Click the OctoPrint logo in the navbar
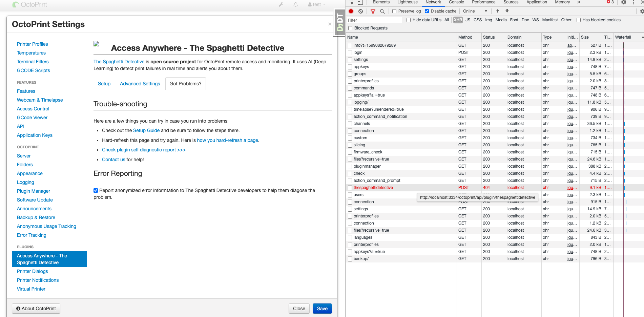The image size is (644, 317). [29, 4]
